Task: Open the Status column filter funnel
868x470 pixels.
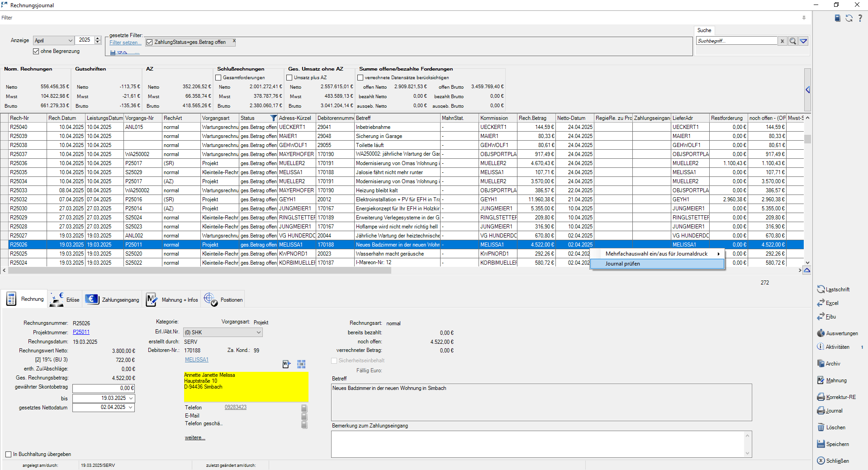Action: click(x=273, y=118)
